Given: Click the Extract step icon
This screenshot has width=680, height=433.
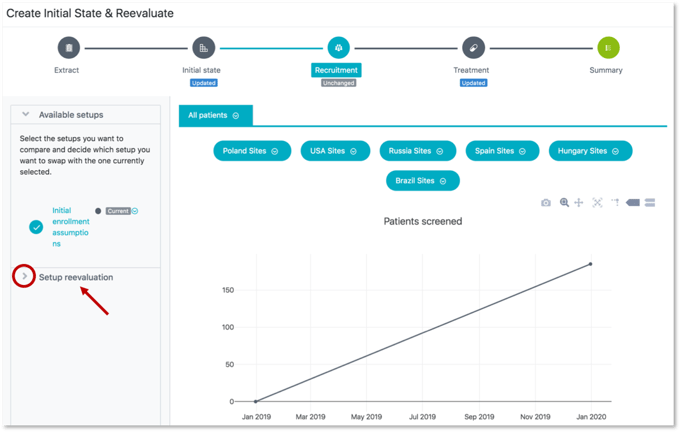Looking at the screenshot, I should pos(68,48).
